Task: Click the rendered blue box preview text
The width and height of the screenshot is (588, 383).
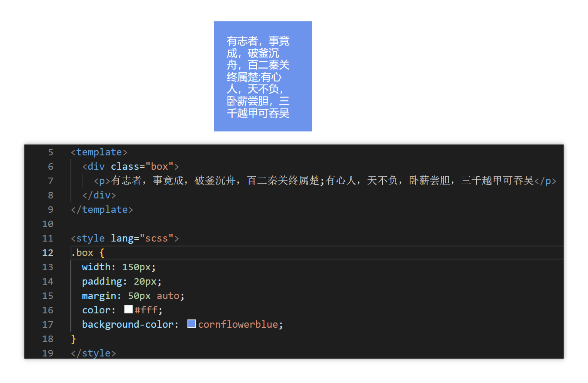Action: click(x=258, y=77)
